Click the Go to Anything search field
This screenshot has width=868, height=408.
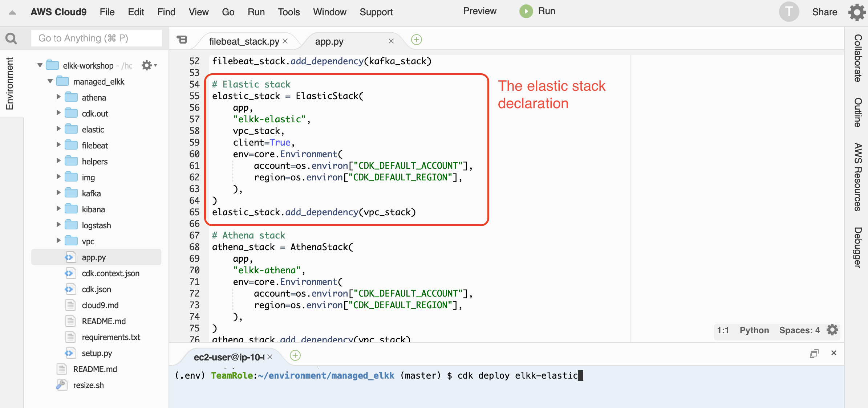[x=97, y=38]
